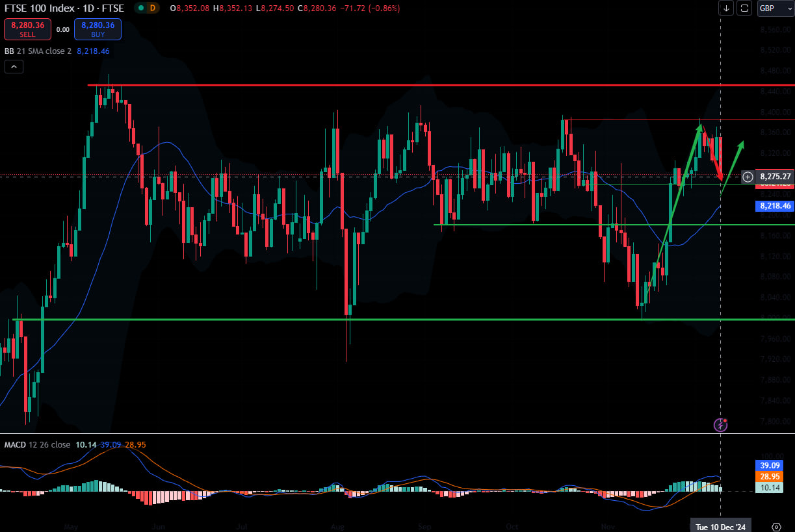This screenshot has width=795, height=532.
Task: Click the Low value 8,274.50
Action: click(x=276, y=8)
